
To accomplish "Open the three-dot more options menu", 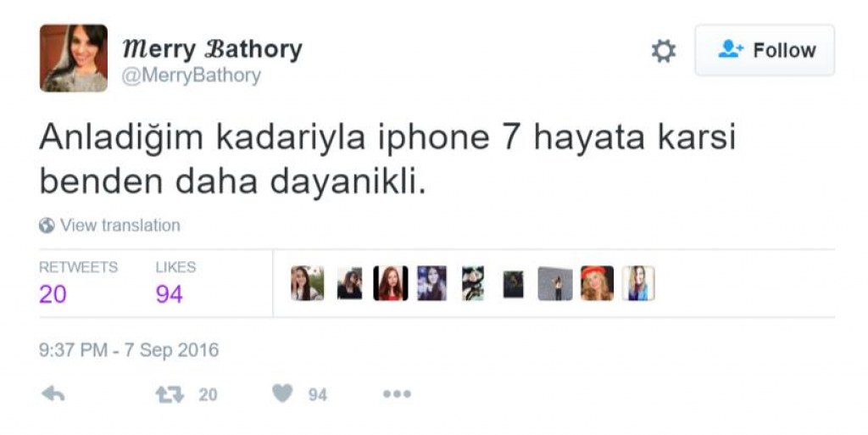I will 397,394.
